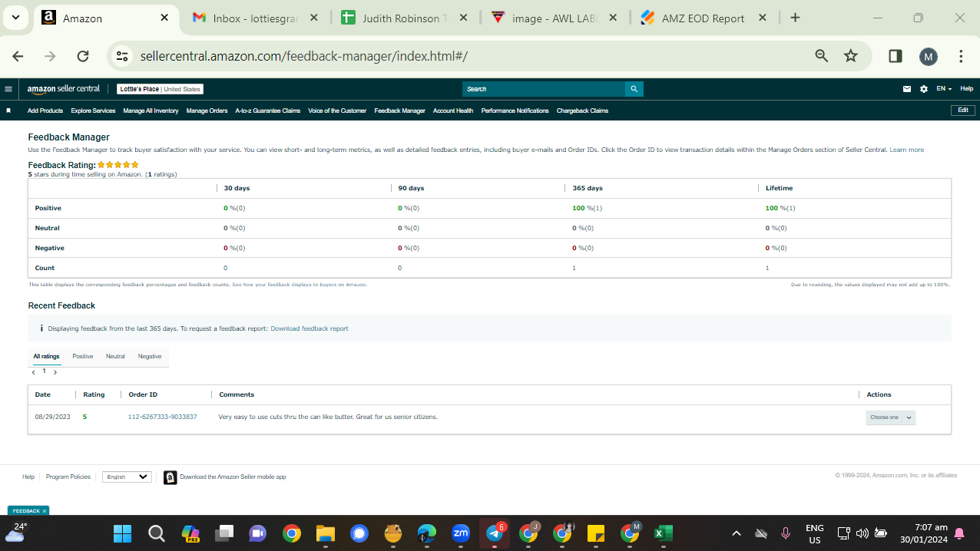Click Download feedback report link
Image resolution: width=980 pixels, height=551 pixels.
point(309,328)
